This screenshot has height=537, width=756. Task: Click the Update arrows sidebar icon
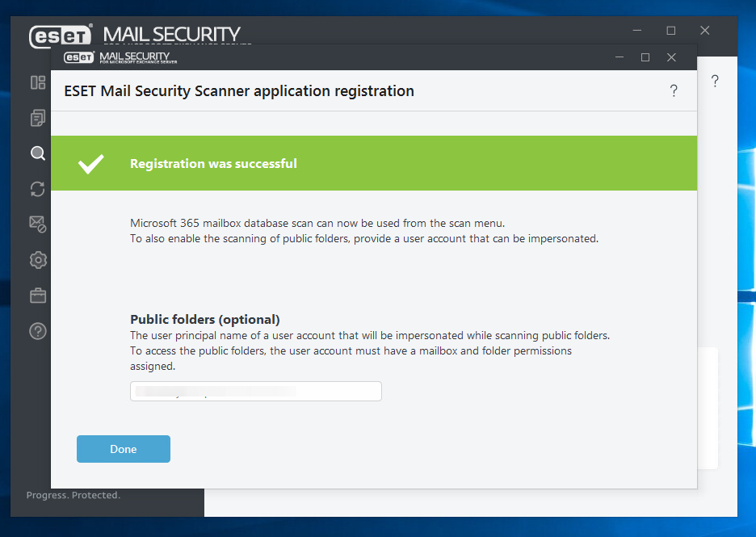coord(38,189)
